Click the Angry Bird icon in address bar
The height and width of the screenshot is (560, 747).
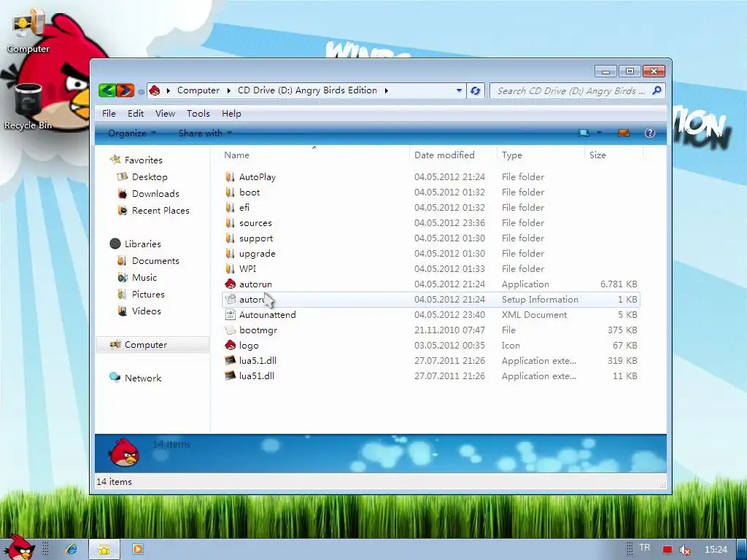[155, 90]
